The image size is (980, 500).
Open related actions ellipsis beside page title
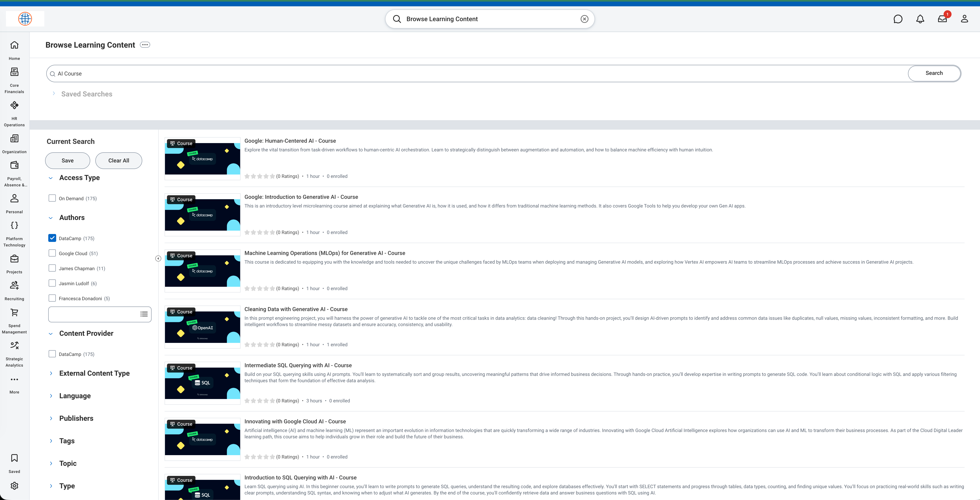(145, 45)
